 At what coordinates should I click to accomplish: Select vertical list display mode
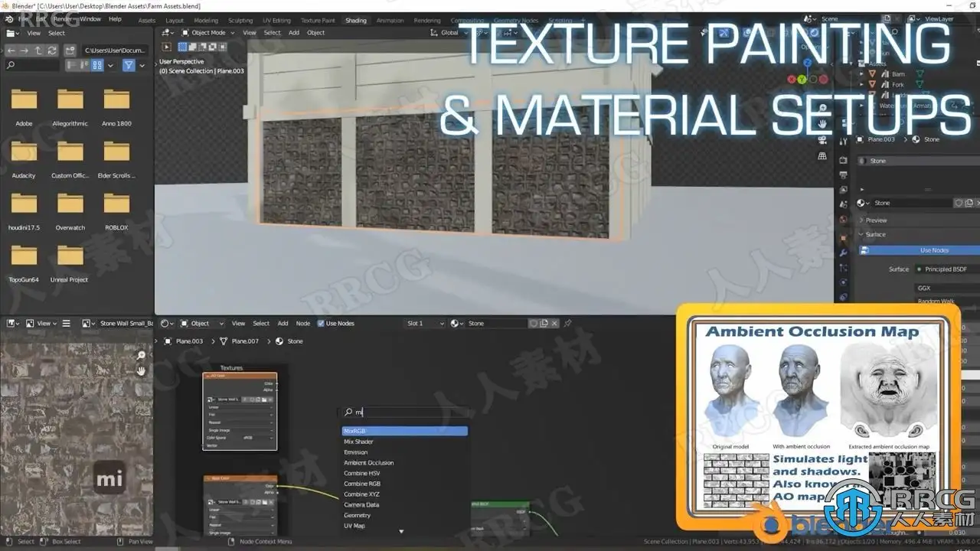73,66
